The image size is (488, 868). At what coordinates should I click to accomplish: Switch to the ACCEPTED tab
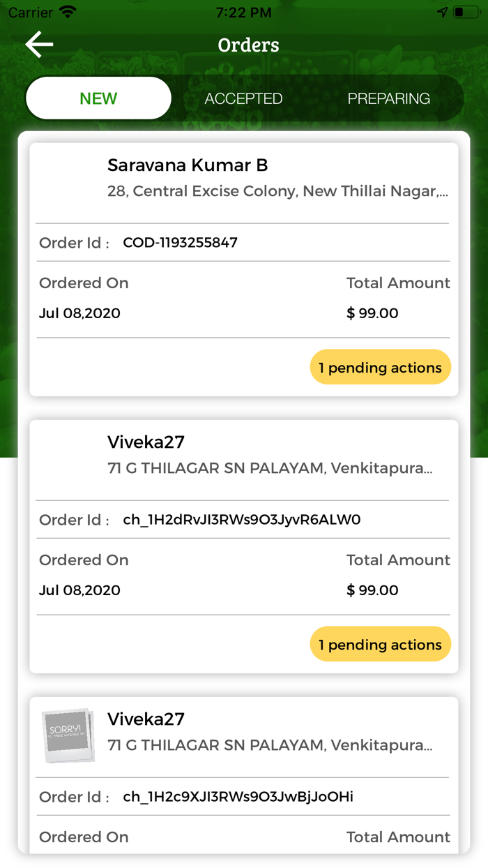tap(243, 98)
